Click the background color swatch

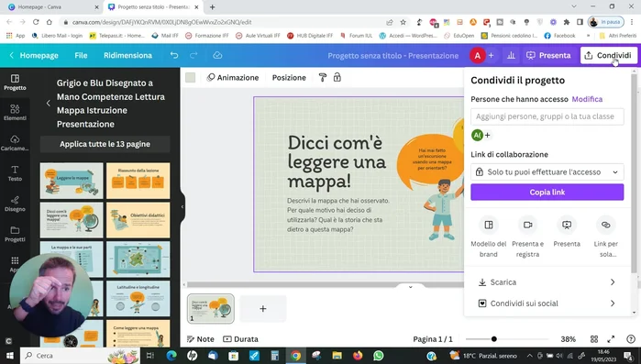click(x=190, y=77)
